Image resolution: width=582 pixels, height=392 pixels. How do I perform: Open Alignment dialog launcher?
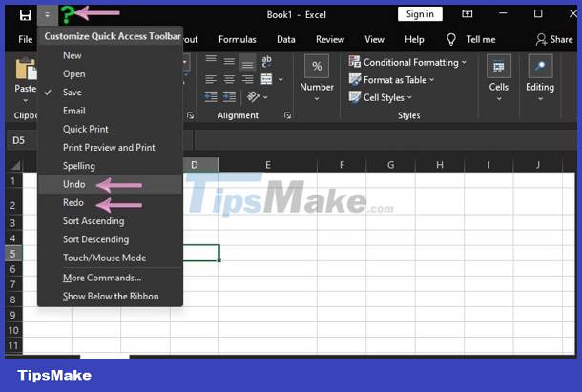(287, 115)
